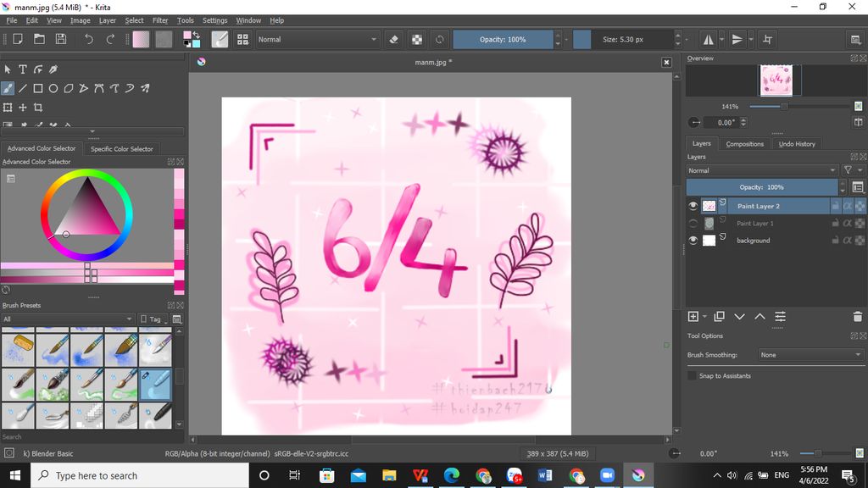This screenshot has height=488, width=868.
Task: Save the document with the floppy icon
Action: coord(61,39)
